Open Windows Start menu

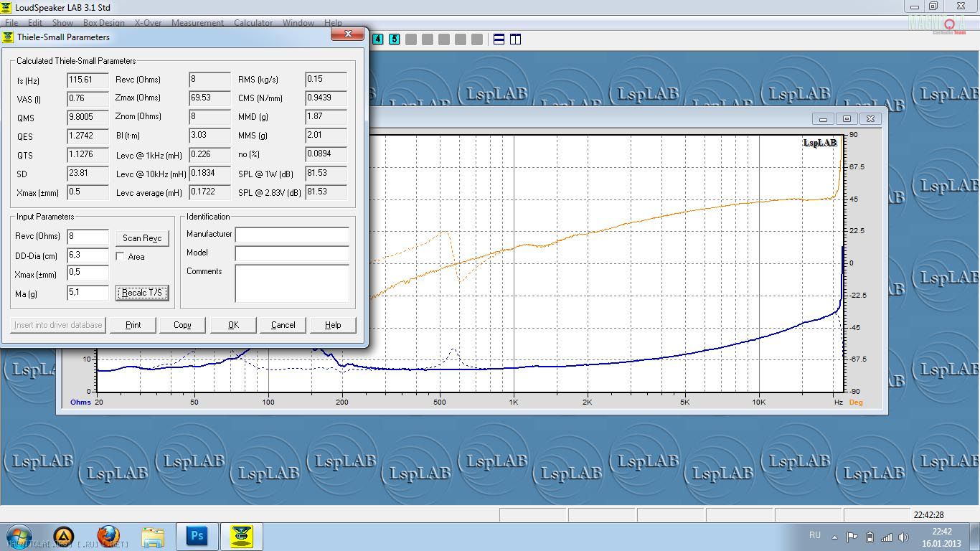[x=19, y=537]
